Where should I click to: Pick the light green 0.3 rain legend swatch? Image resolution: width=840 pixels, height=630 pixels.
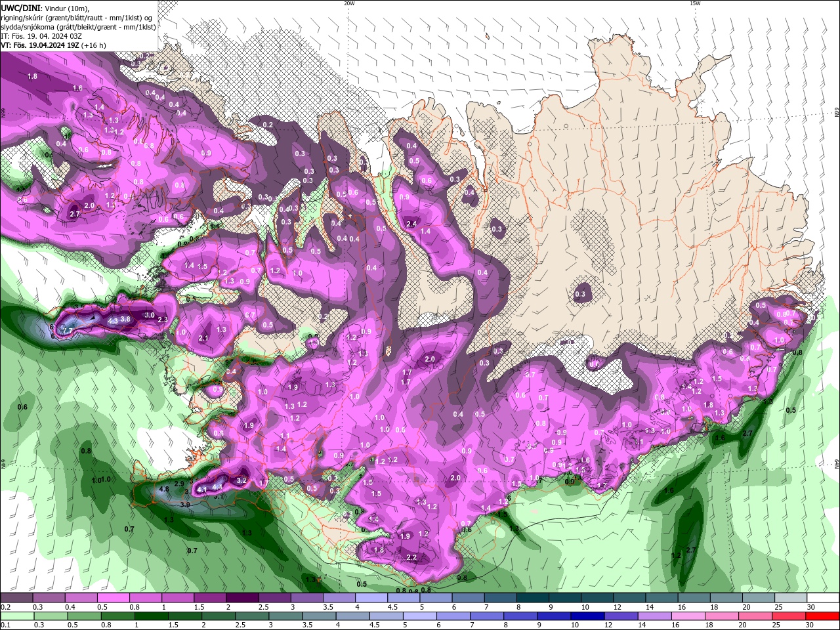coord(51,616)
